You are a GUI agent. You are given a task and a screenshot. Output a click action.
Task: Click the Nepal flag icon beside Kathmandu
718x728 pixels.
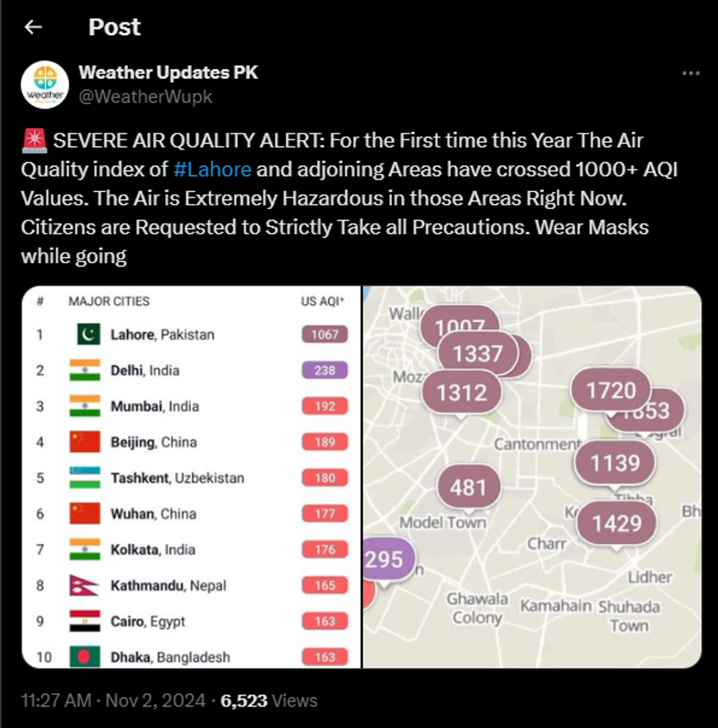84,586
